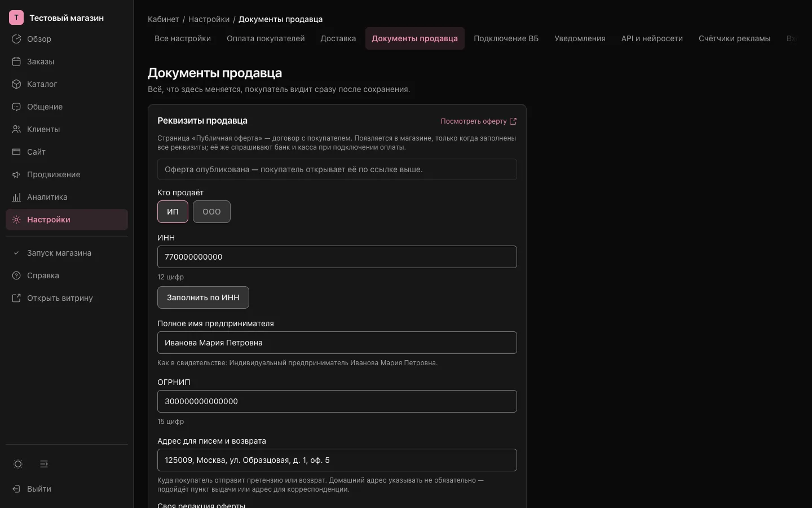
Task: Select ООО as seller type
Action: 211,212
